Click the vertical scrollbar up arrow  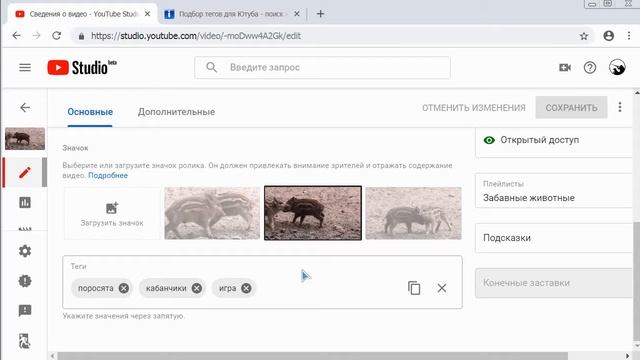coord(637,93)
